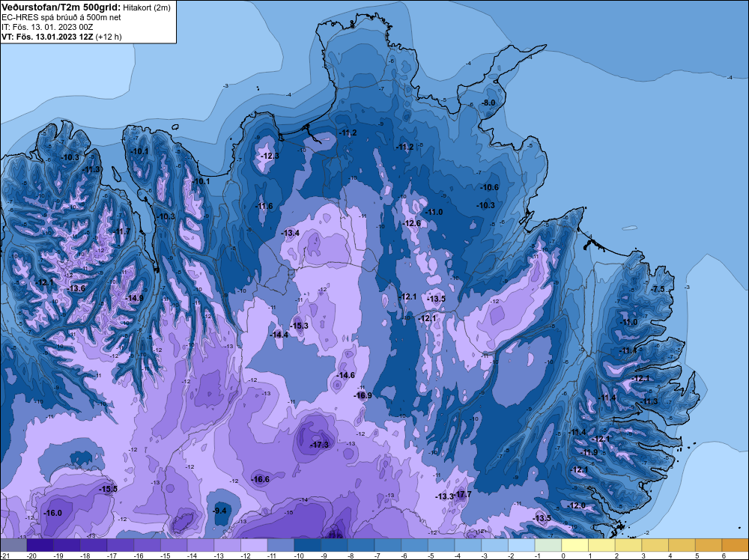Image resolution: width=749 pixels, height=560 pixels.
Task: Click the -11.6 temperature label
Action: click(264, 206)
